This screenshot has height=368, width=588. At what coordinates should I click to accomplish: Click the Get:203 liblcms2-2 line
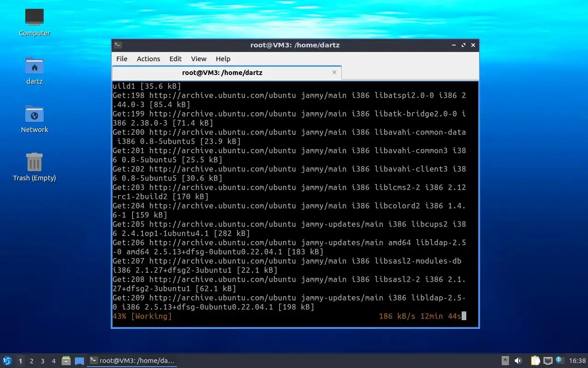click(x=289, y=192)
